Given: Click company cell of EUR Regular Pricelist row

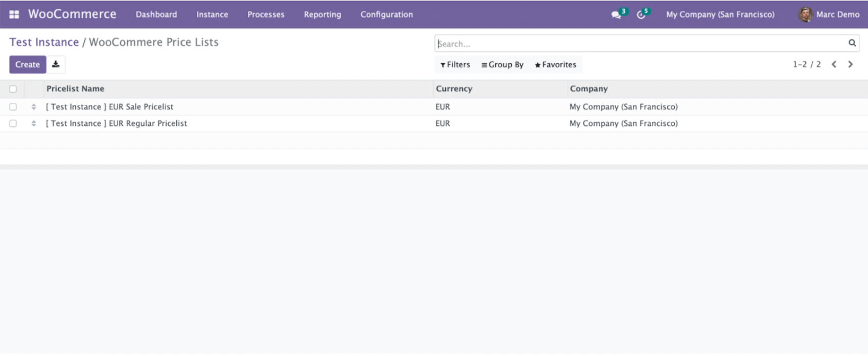Looking at the screenshot, I should point(624,123).
